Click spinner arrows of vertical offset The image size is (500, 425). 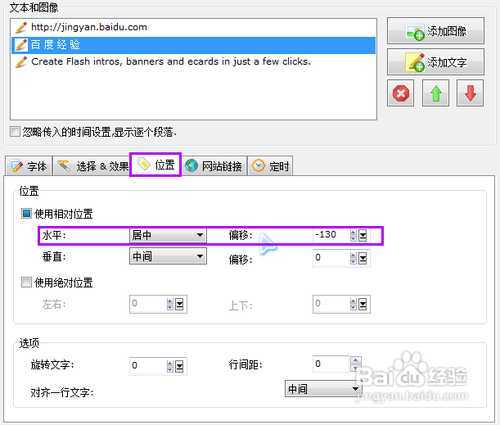pos(353,258)
